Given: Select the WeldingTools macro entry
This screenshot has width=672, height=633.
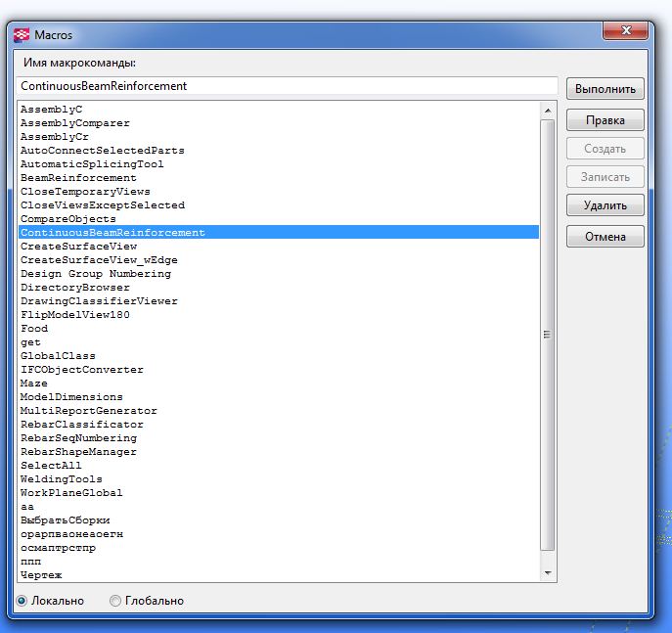Looking at the screenshot, I should pos(61,479).
